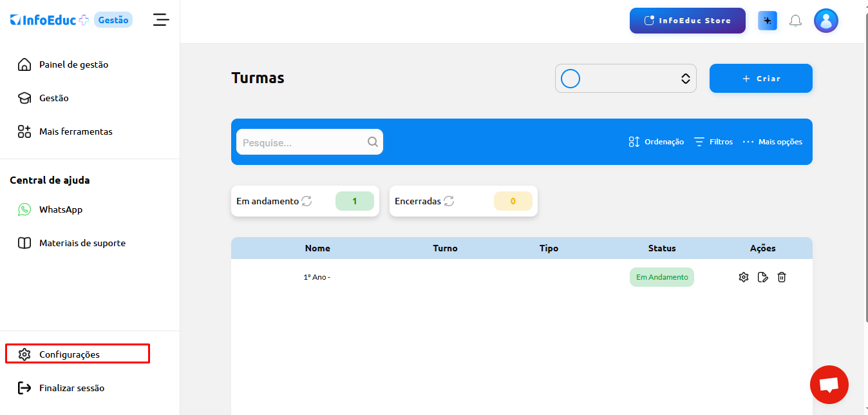Open settings gear for 1º Ano class

coord(744,277)
